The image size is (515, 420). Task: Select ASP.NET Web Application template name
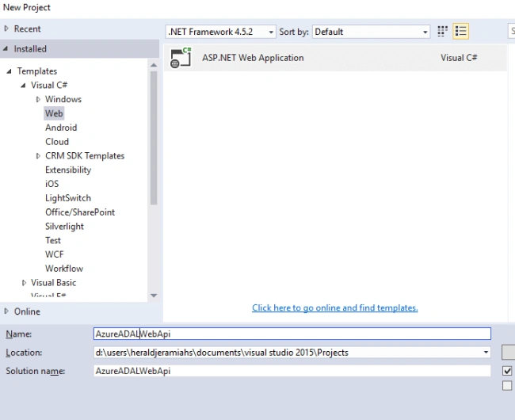(253, 58)
